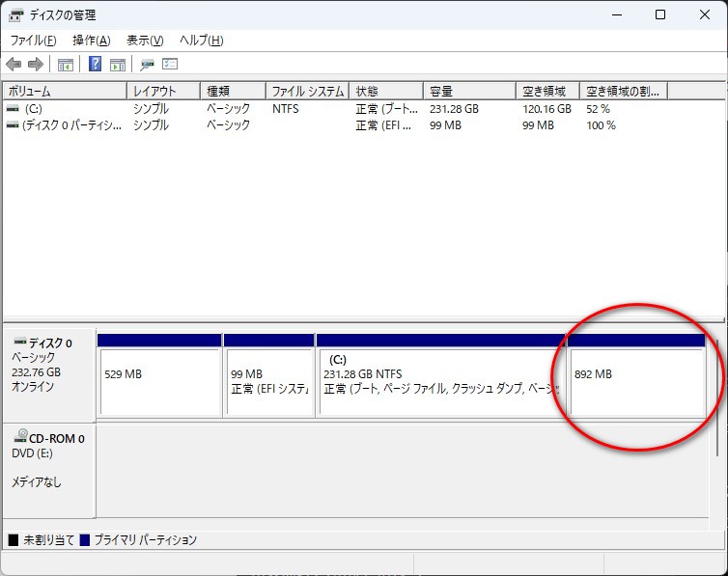Click the Back arrow toolbar icon
Screen dimensions: 728x576
pyautogui.click(x=14, y=64)
